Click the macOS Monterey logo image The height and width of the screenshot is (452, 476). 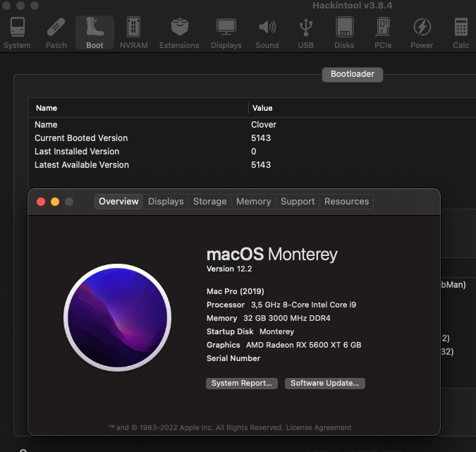point(118,317)
